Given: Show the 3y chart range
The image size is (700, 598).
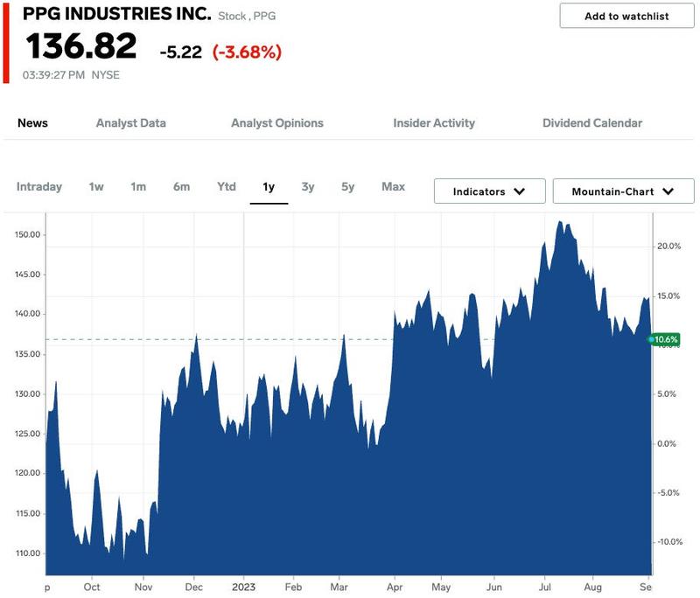Looking at the screenshot, I should (308, 187).
